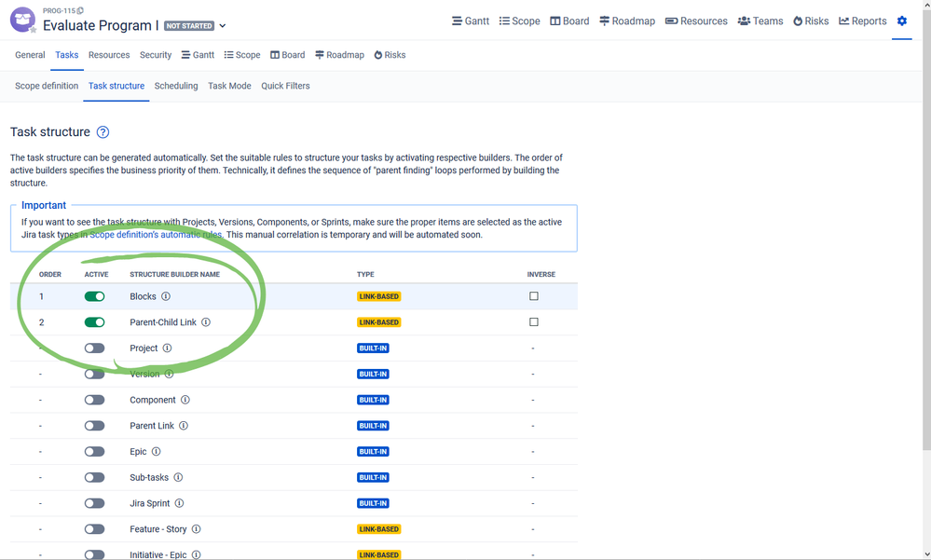Show info for Initiative - Epic builder
931x560 pixels.
click(196, 554)
